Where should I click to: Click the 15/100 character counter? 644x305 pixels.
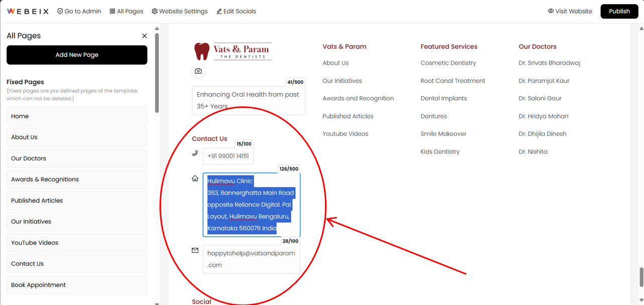[244, 144]
